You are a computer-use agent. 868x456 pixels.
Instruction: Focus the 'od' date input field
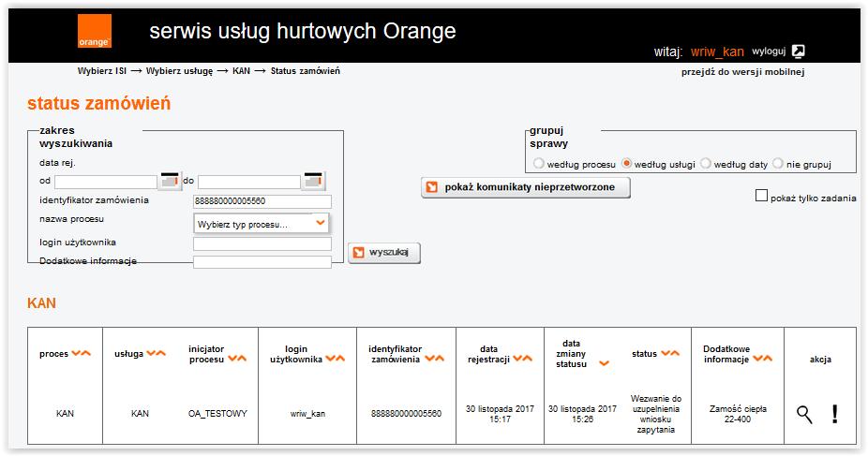pos(106,182)
